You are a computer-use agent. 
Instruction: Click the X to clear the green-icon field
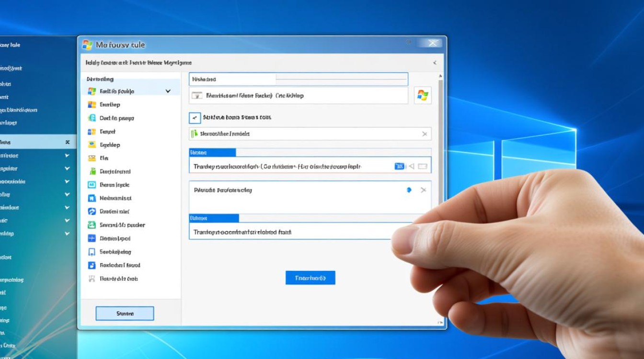(424, 134)
